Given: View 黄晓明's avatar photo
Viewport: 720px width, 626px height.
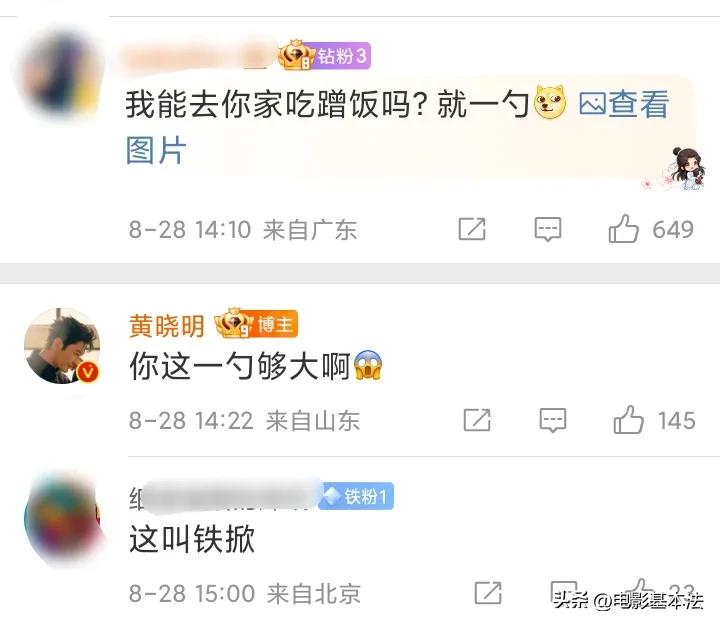Looking at the screenshot, I should 62,346.
